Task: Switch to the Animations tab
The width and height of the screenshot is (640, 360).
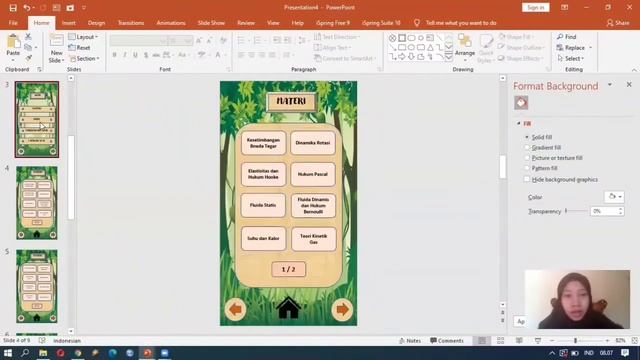Action: click(x=171, y=23)
